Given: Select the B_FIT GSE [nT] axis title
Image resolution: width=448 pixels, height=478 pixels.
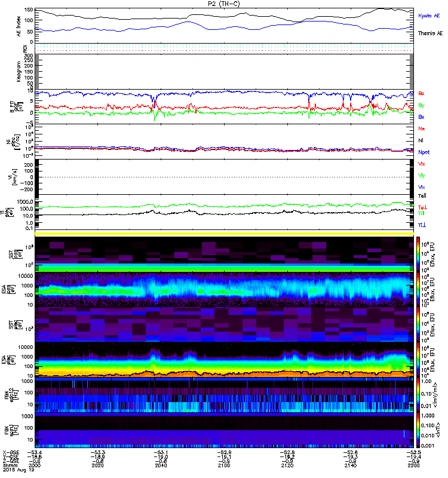Looking at the screenshot, I should (17, 106).
